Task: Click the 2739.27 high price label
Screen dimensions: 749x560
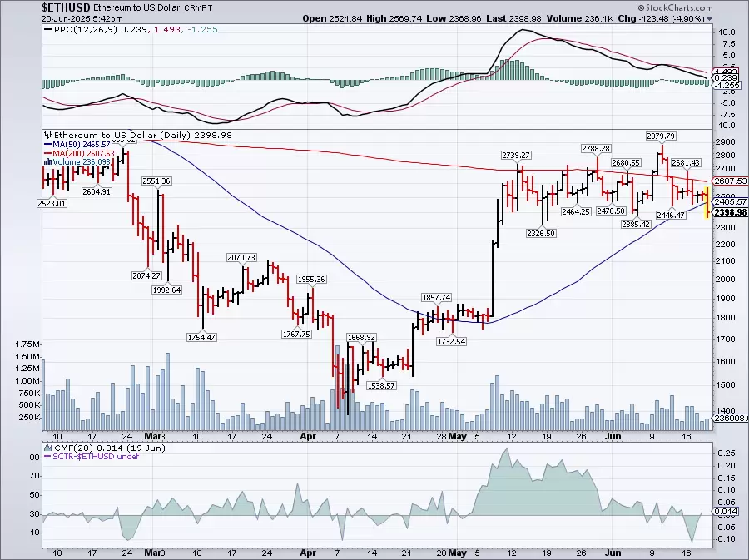Action: coord(516,156)
